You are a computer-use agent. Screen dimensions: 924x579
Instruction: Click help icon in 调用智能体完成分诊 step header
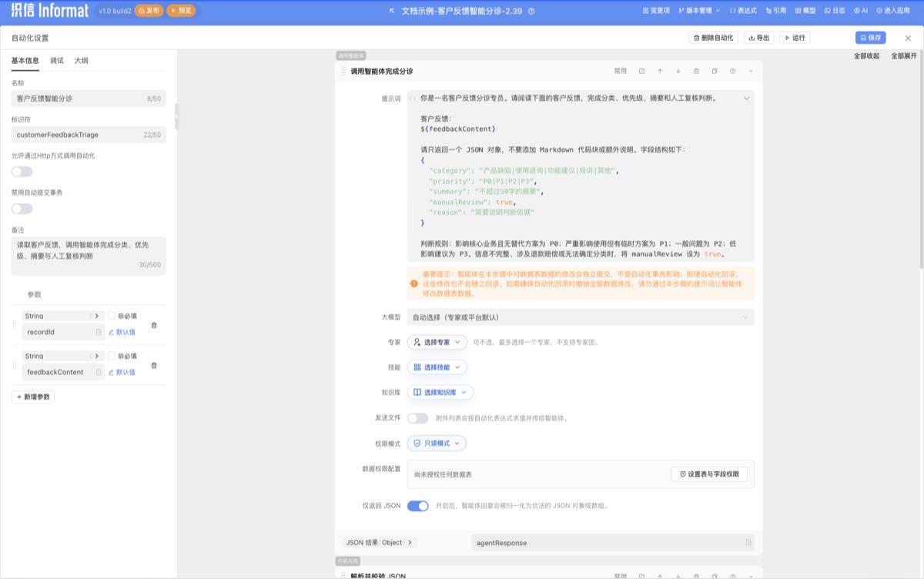tap(732, 71)
